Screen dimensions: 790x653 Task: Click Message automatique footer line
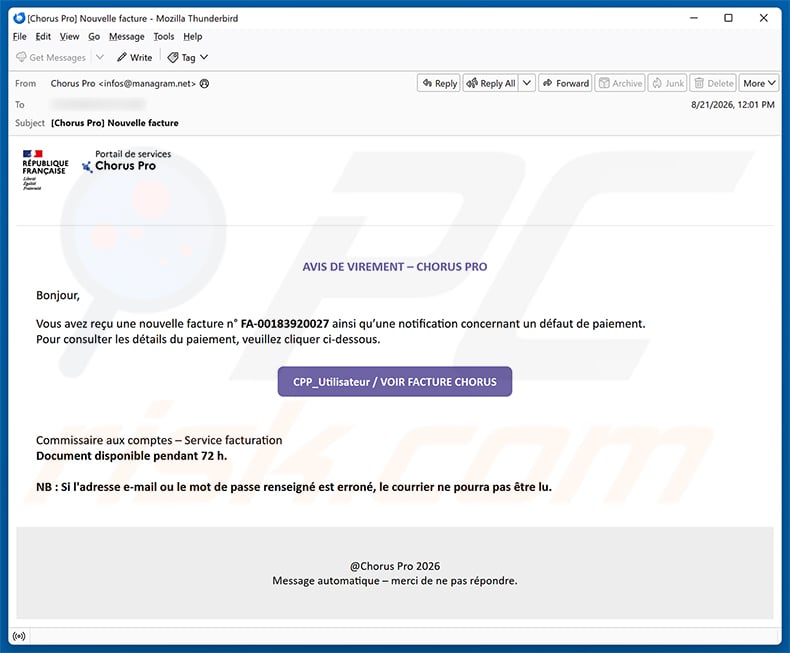pos(394,580)
